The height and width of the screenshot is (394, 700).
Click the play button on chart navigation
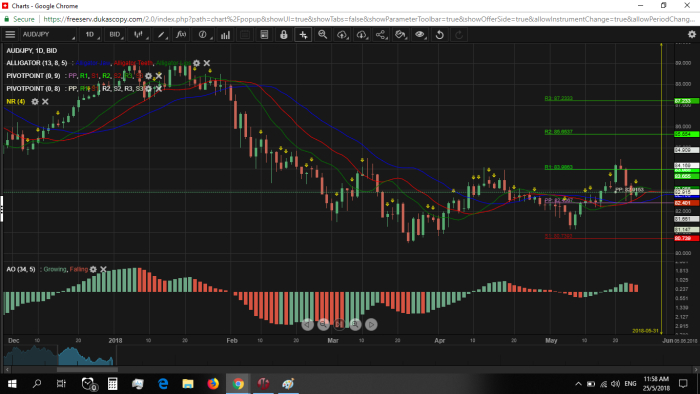point(371,324)
